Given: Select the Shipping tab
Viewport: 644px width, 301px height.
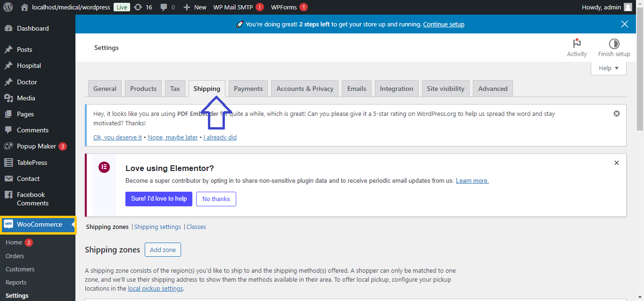Looking at the screenshot, I should coord(206,89).
